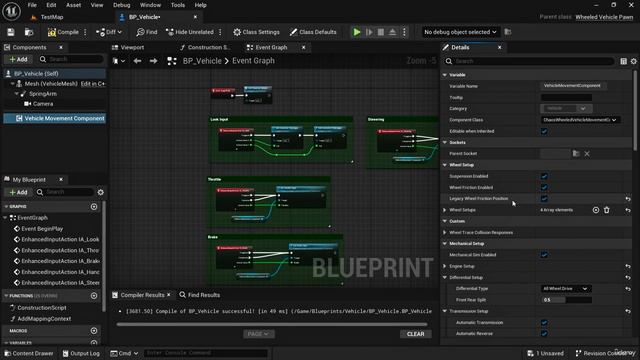This screenshot has height=360, width=640.
Task: Toggle Automatic Reverse checkbox
Action: (544, 333)
